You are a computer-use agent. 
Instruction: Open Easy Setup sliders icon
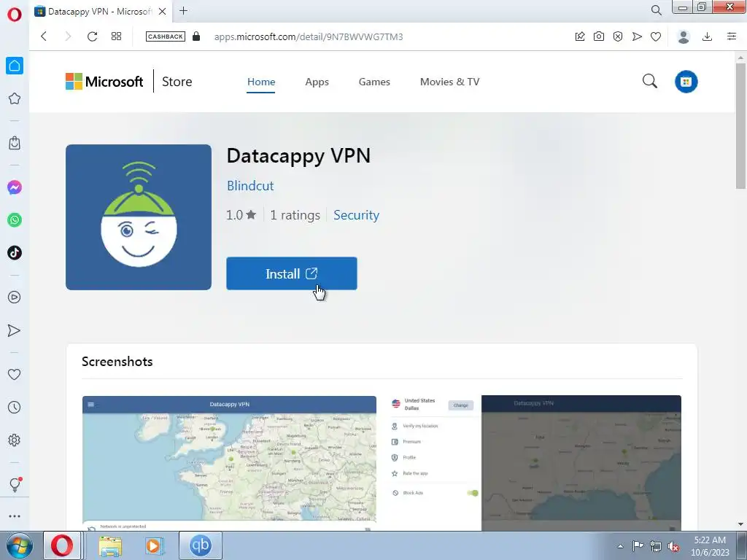click(x=732, y=36)
